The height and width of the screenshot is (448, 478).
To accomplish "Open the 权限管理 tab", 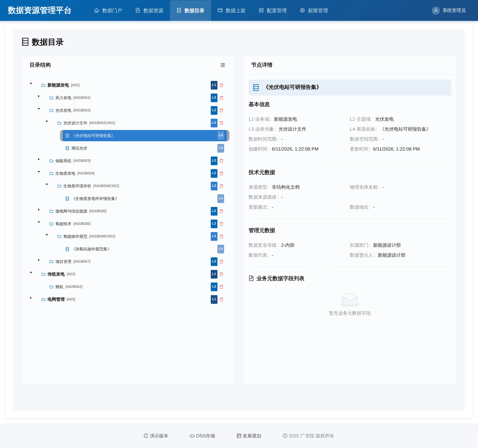I will [x=314, y=11].
